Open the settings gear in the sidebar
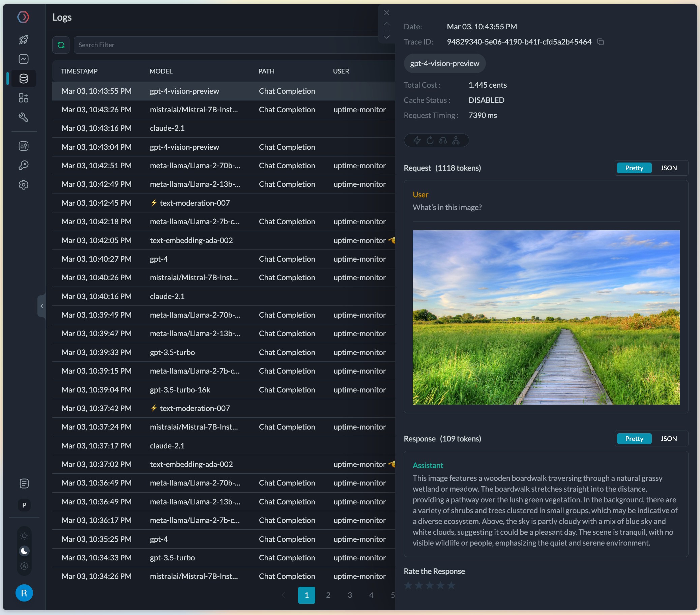 coord(23,185)
